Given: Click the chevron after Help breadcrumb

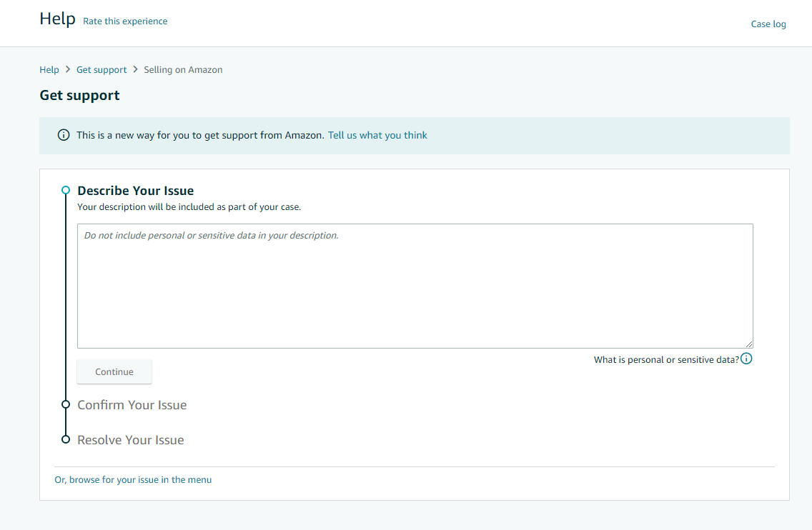Looking at the screenshot, I should [68, 69].
